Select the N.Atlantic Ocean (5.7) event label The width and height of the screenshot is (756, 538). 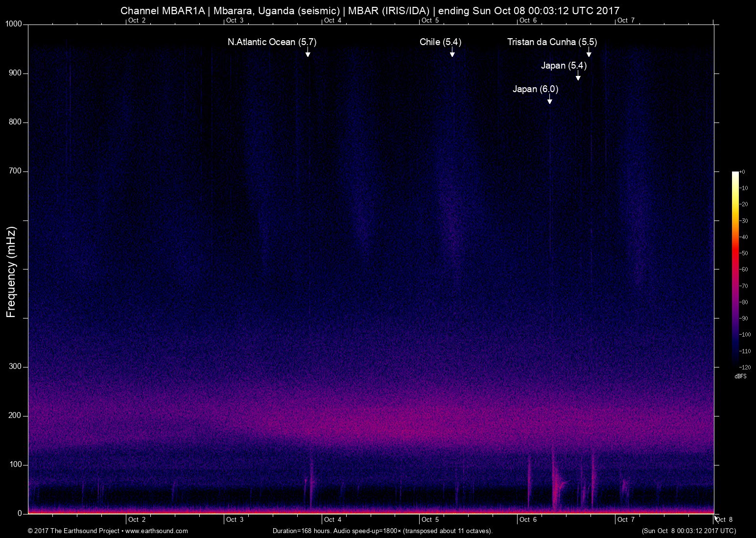(x=272, y=42)
